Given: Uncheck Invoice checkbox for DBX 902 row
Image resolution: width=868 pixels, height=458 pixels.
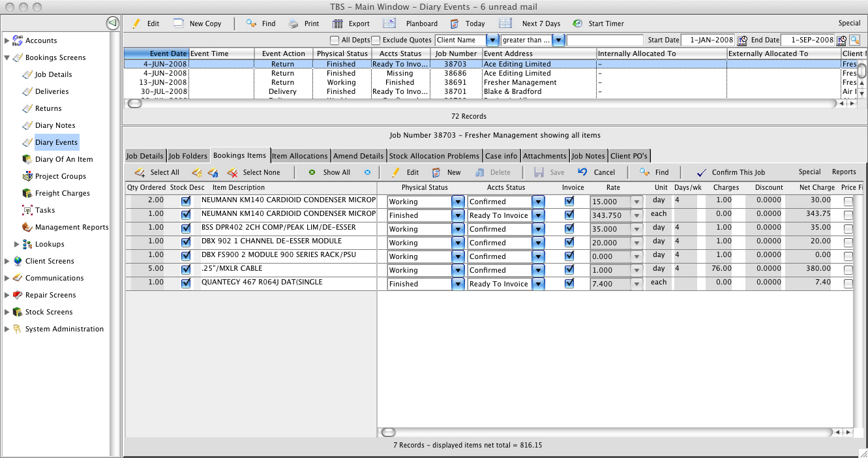Looking at the screenshot, I should tap(569, 242).
